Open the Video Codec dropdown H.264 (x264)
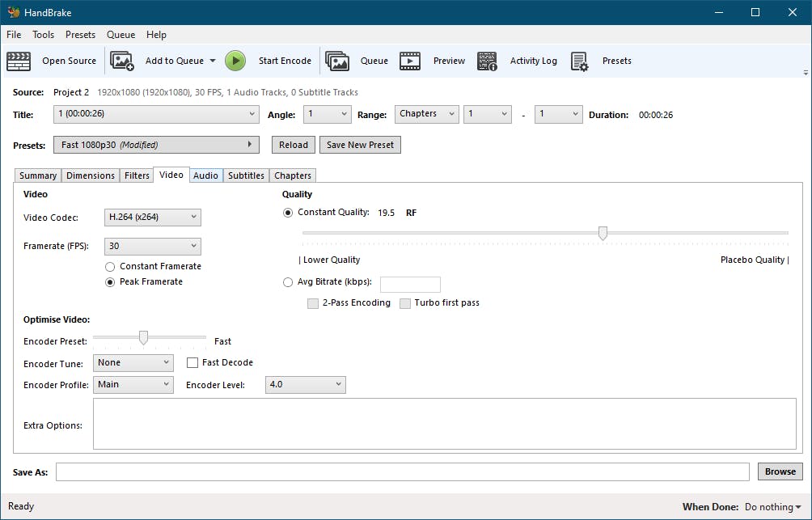The width and height of the screenshot is (812, 520). click(x=153, y=218)
